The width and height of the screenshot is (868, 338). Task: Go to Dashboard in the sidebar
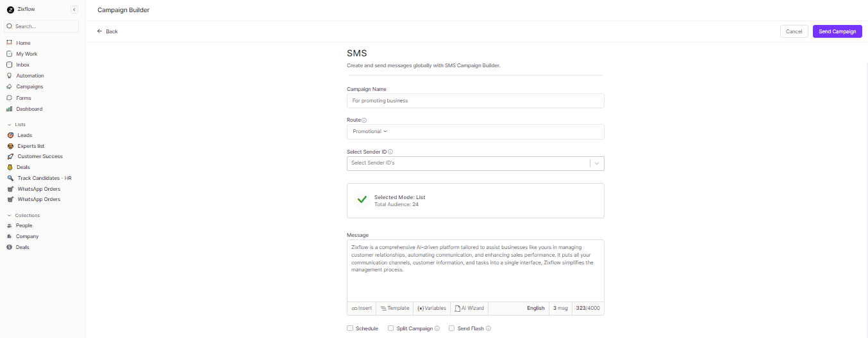(29, 109)
